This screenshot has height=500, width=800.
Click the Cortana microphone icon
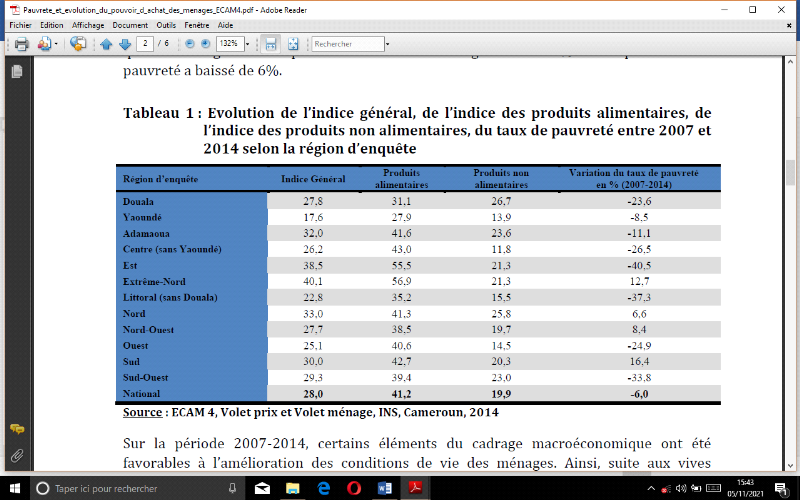click(x=233, y=488)
